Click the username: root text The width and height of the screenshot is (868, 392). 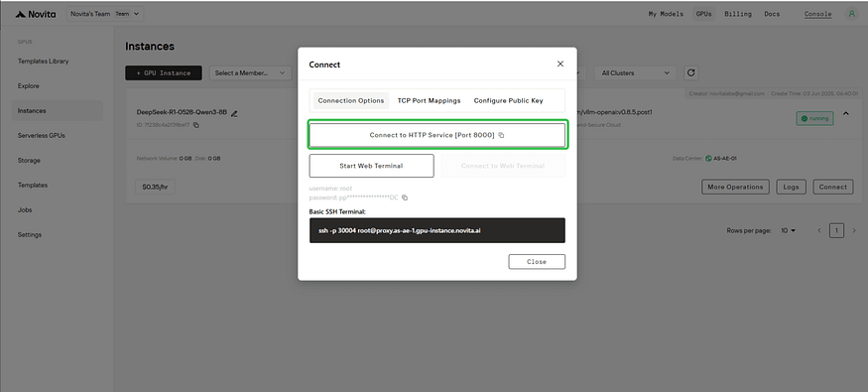click(x=330, y=189)
